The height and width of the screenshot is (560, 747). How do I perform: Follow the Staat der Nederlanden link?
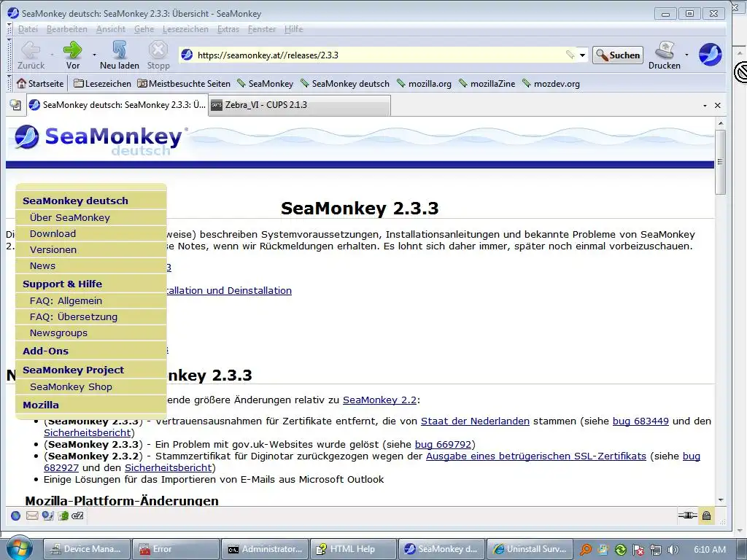475,421
